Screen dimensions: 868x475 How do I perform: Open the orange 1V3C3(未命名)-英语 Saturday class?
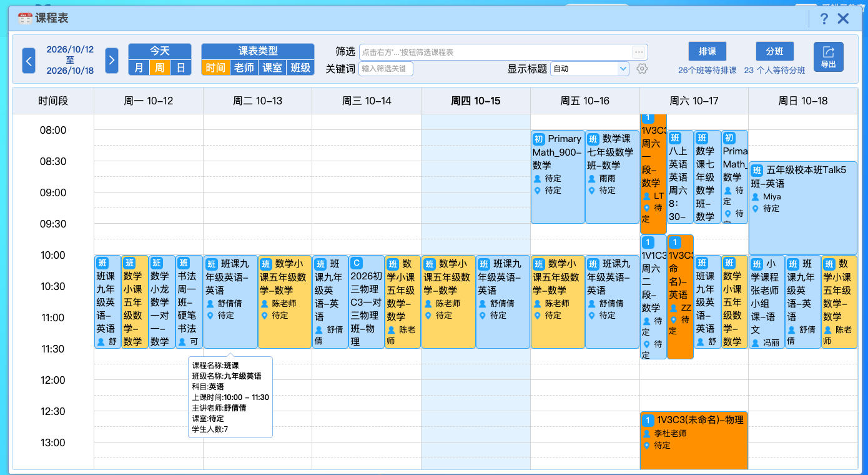point(680,297)
